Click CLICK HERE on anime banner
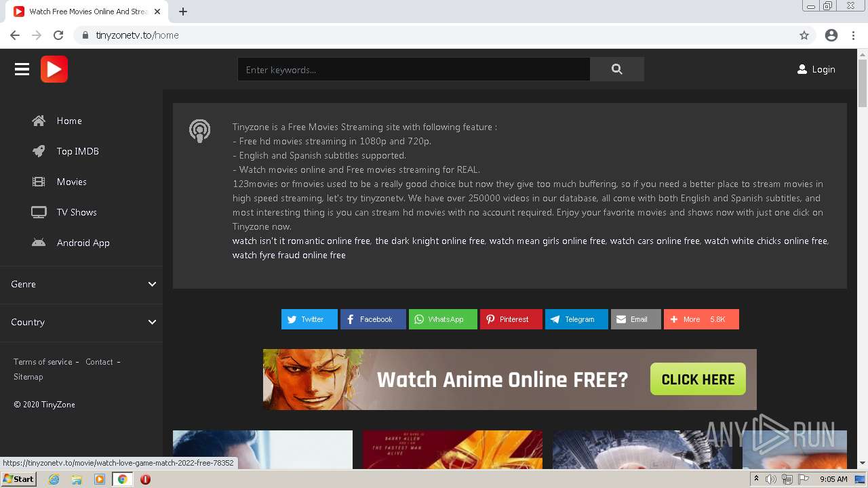Viewport: 868px width, 488px height. [698, 380]
